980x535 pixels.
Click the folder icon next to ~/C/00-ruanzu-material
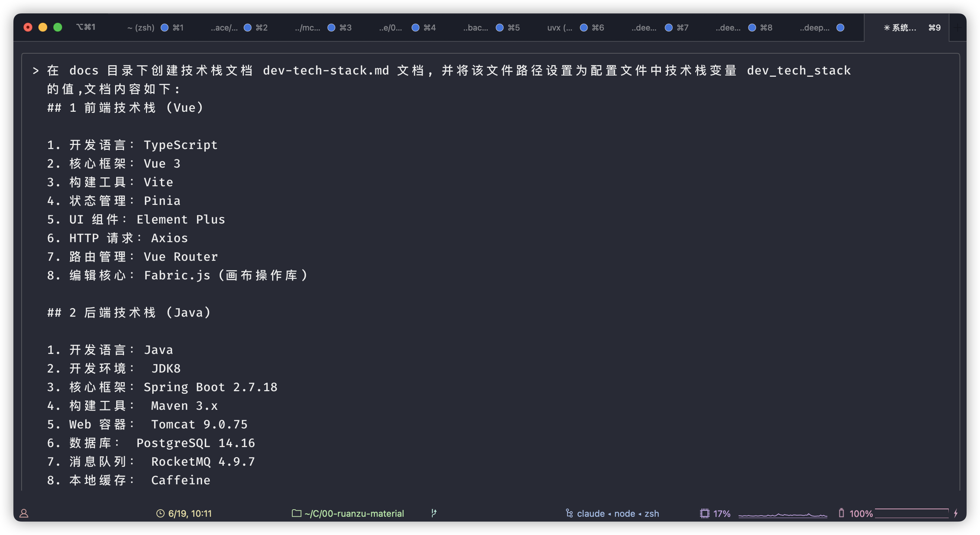296,513
